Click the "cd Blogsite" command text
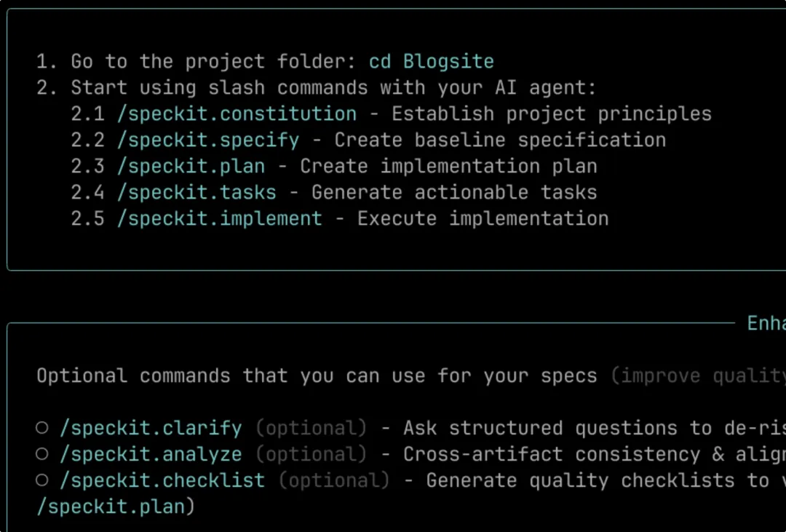786x532 pixels. (x=432, y=62)
